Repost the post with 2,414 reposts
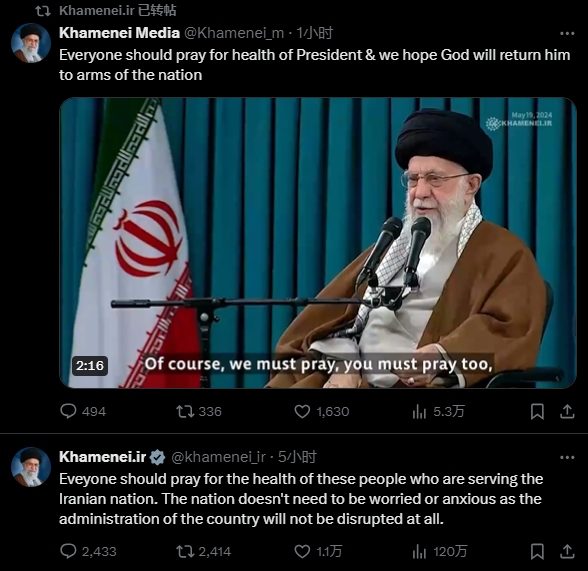 (x=204, y=551)
